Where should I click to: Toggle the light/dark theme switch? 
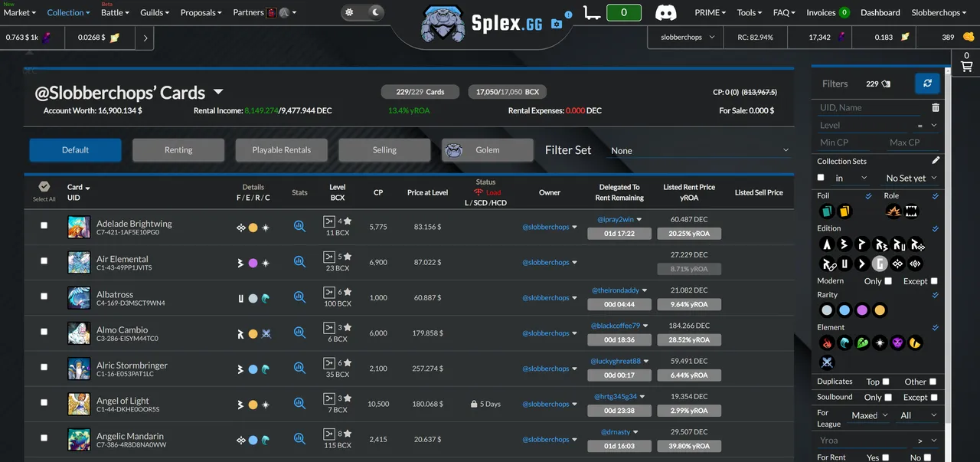[x=362, y=13]
